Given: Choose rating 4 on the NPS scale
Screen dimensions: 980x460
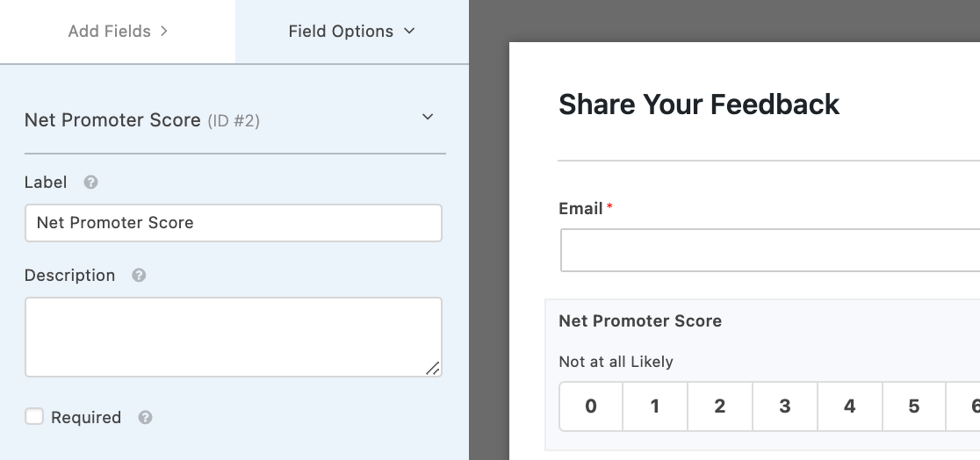Looking at the screenshot, I should 850,406.
